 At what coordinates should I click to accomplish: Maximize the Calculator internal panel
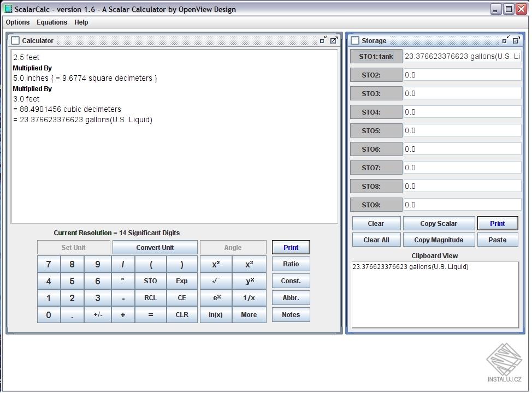point(334,40)
